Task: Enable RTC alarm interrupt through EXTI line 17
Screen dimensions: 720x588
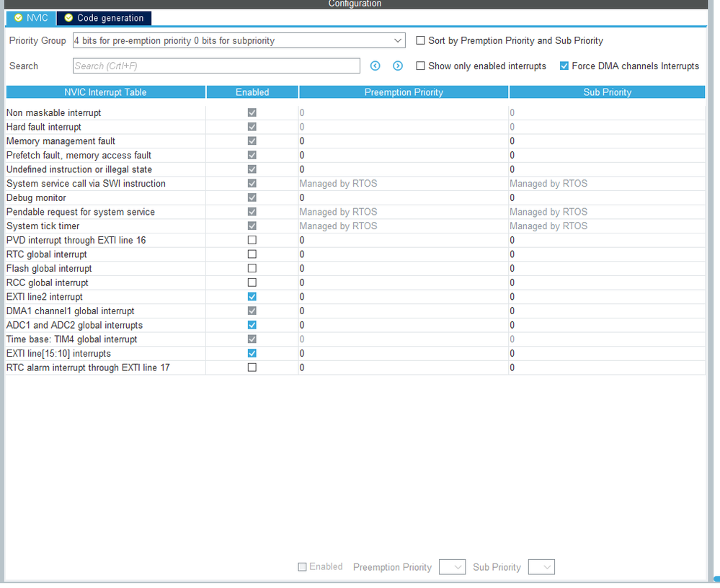Action: pos(252,367)
